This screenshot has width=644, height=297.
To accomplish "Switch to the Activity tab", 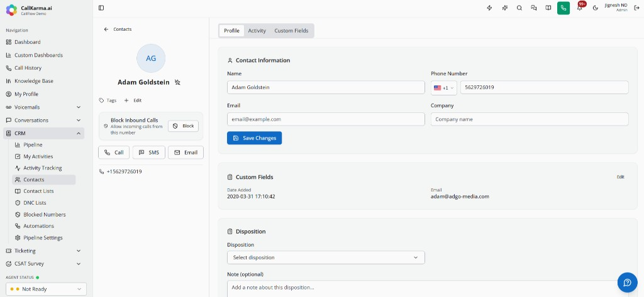I will pyautogui.click(x=257, y=31).
